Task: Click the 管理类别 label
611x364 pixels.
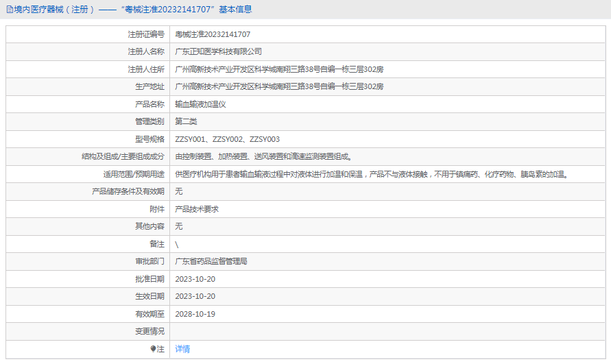Action: [149, 121]
